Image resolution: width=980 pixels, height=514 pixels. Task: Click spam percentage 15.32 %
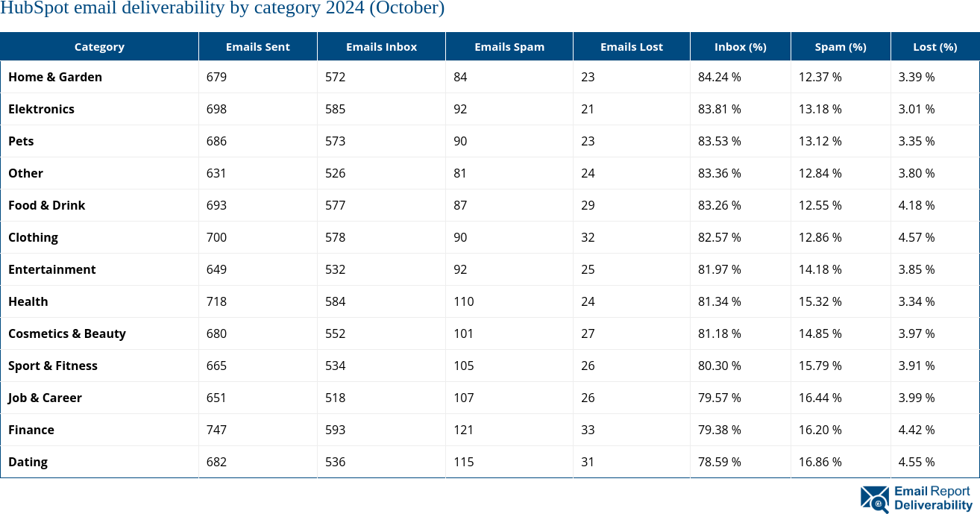(820, 301)
